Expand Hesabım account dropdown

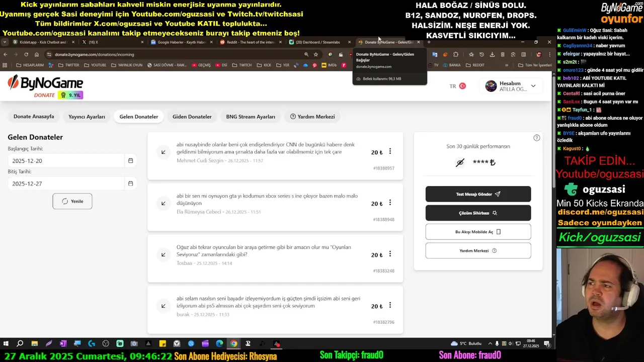pos(510,86)
